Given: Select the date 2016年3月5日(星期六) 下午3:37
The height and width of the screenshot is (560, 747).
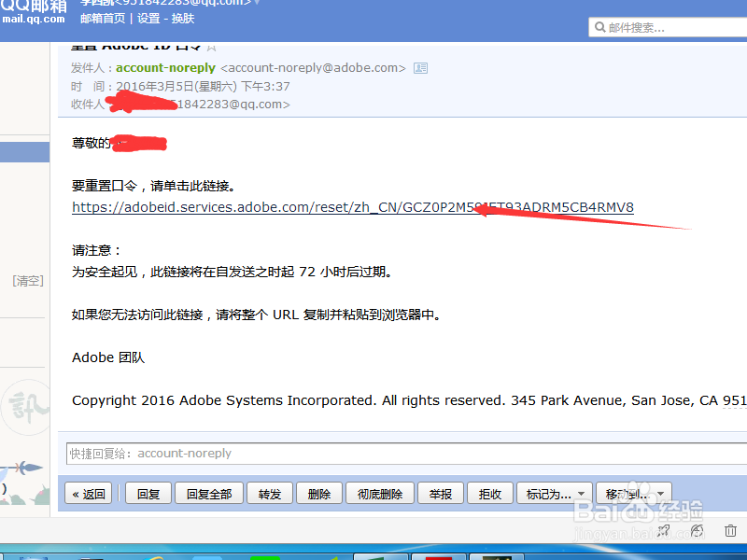Looking at the screenshot, I should click(x=203, y=86).
